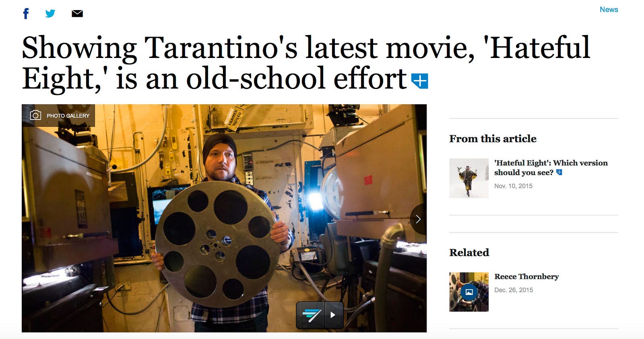
Task: Open the Reece Thornbery related link
Action: (526, 277)
